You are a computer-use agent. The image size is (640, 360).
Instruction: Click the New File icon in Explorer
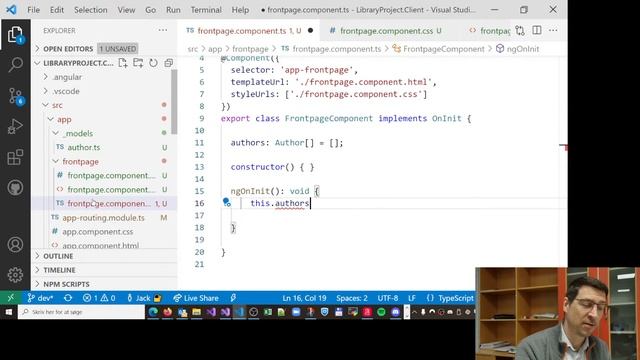click(x=123, y=63)
